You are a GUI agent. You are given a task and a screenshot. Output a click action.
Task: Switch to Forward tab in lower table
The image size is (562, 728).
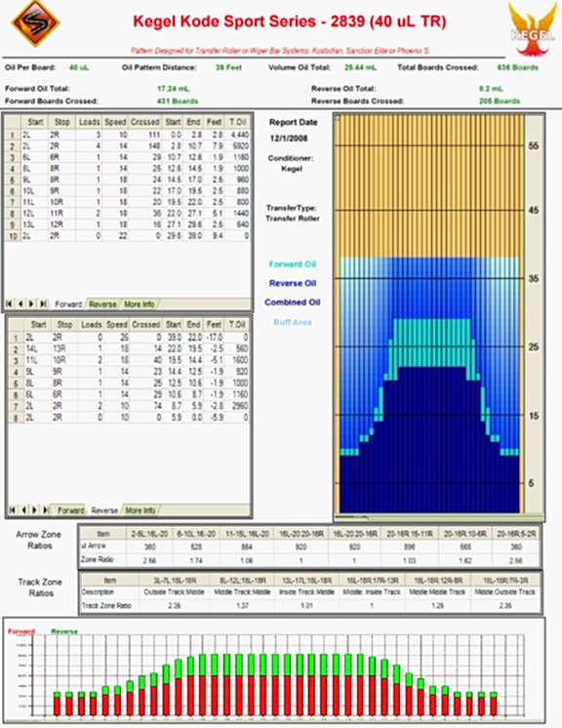70,510
